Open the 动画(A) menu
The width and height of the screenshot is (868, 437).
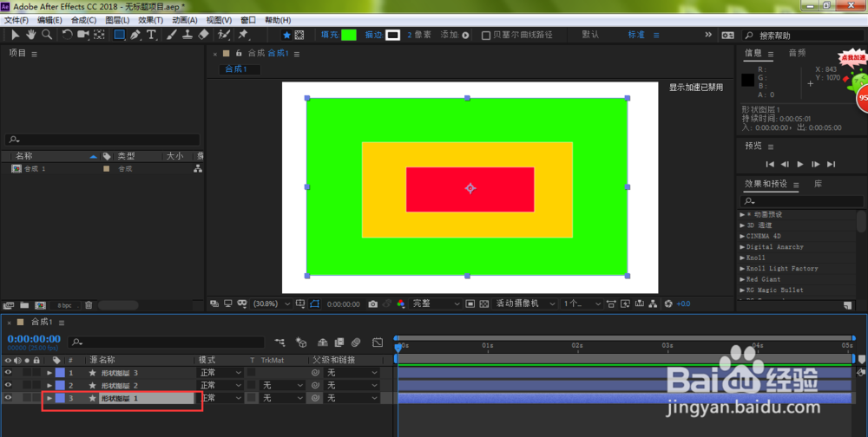coord(184,20)
